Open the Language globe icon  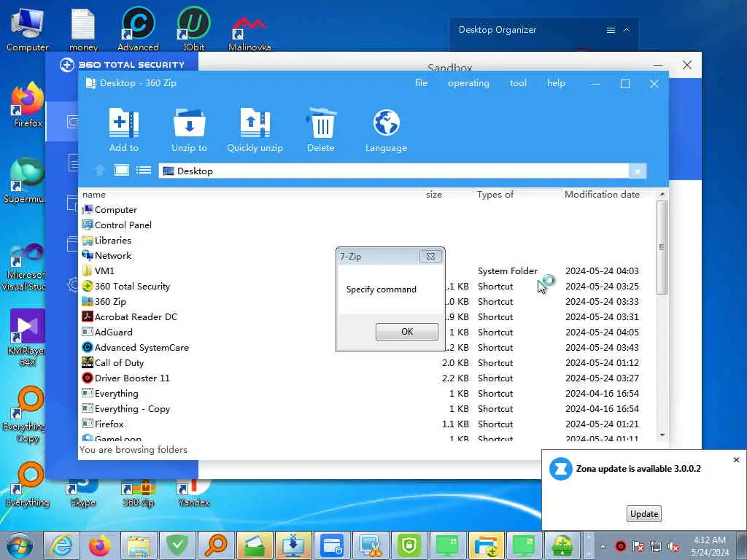point(387,122)
